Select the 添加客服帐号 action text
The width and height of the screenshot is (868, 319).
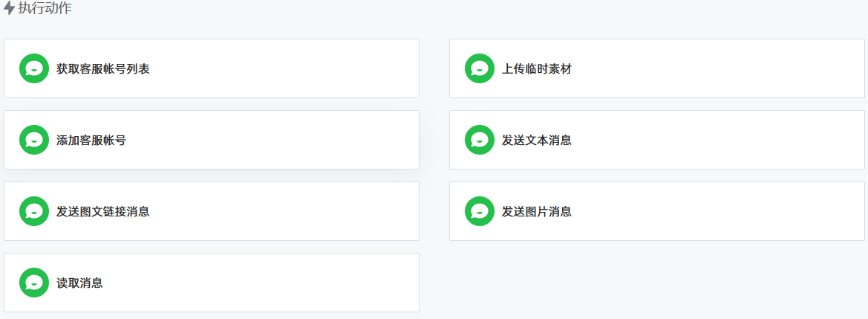coord(91,141)
